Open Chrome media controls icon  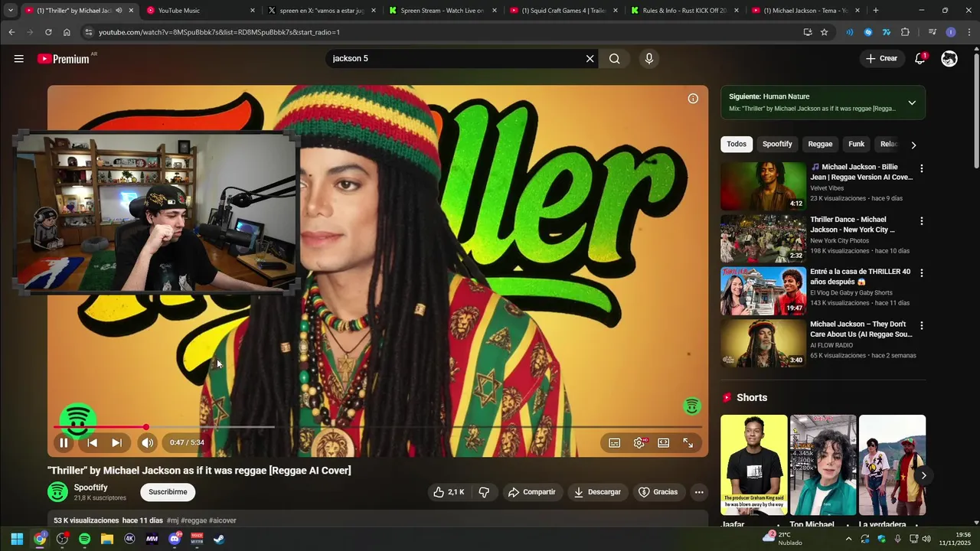tap(932, 32)
